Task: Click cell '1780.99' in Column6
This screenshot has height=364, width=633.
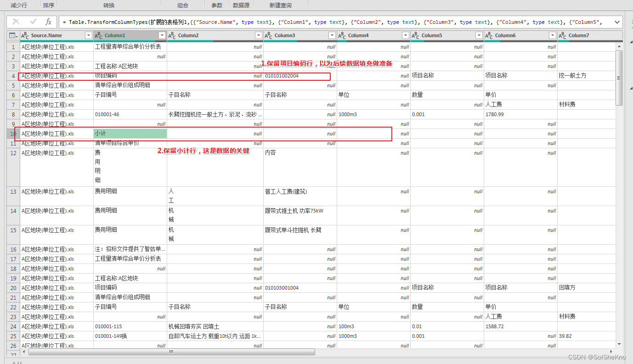Action: [520, 114]
